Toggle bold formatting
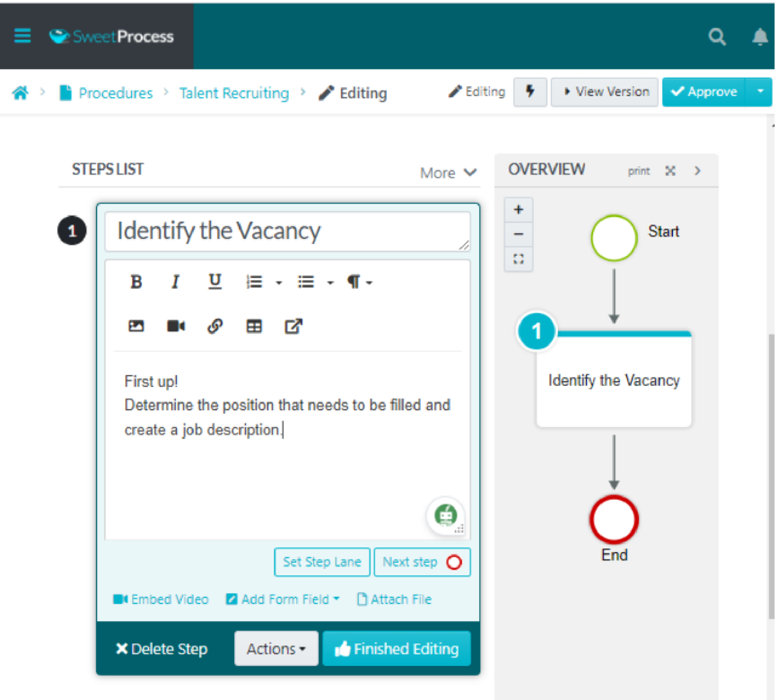 click(136, 282)
